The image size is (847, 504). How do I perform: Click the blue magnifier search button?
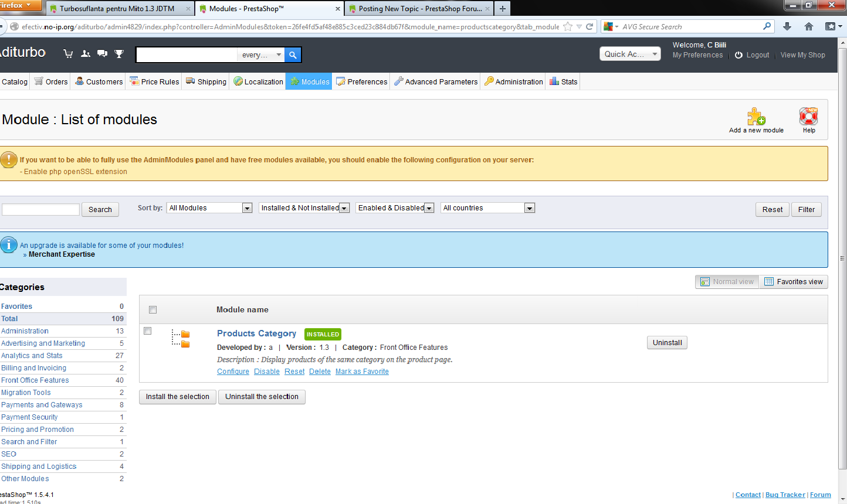(x=293, y=55)
